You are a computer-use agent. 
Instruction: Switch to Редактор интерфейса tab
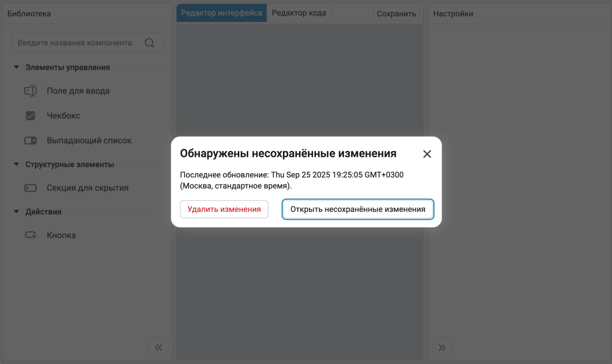pyautogui.click(x=221, y=13)
